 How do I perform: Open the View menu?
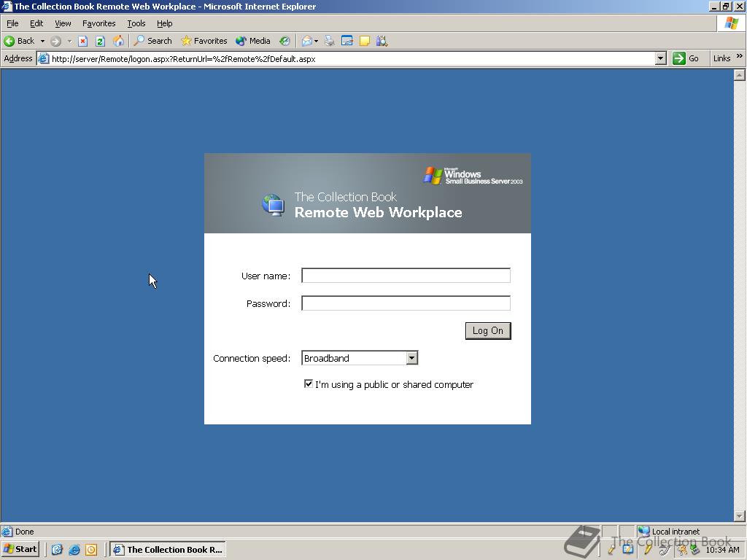point(63,23)
